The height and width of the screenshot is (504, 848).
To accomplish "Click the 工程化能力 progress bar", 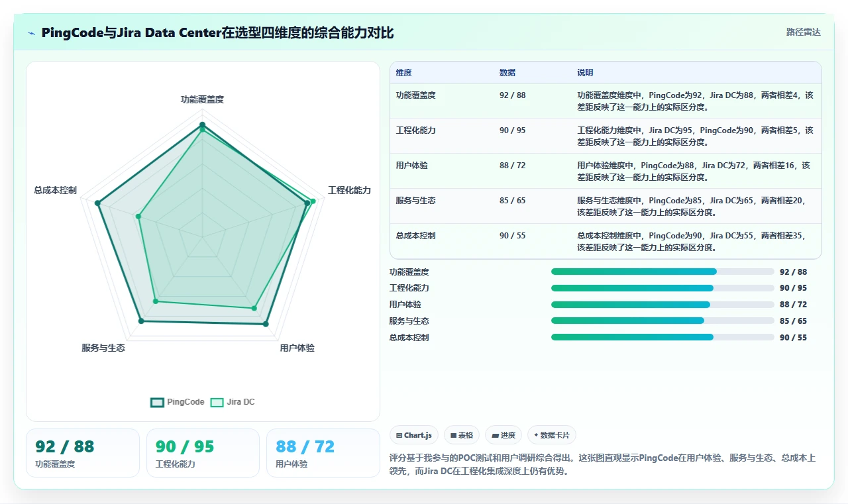I will [662, 288].
